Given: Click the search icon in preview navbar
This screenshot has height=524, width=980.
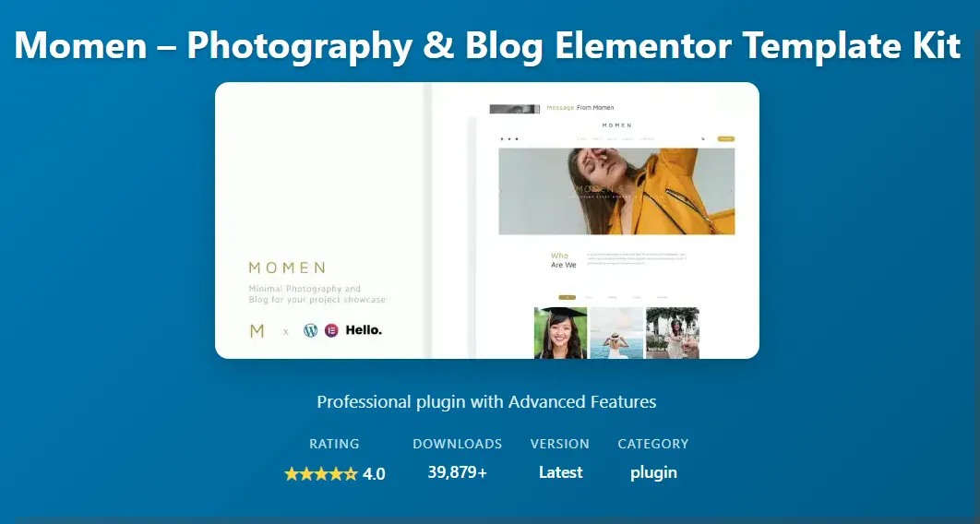Looking at the screenshot, I should click(702, 139).
